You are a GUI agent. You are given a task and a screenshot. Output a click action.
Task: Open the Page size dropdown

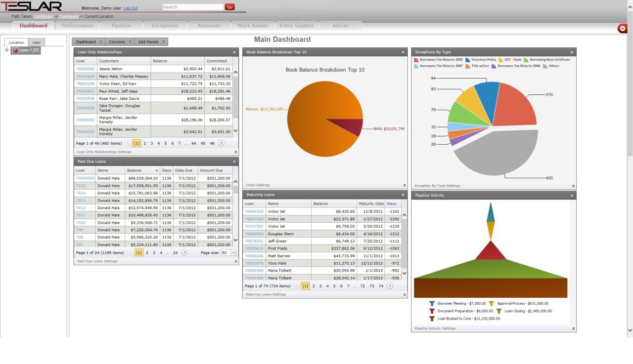pos(234,252)
